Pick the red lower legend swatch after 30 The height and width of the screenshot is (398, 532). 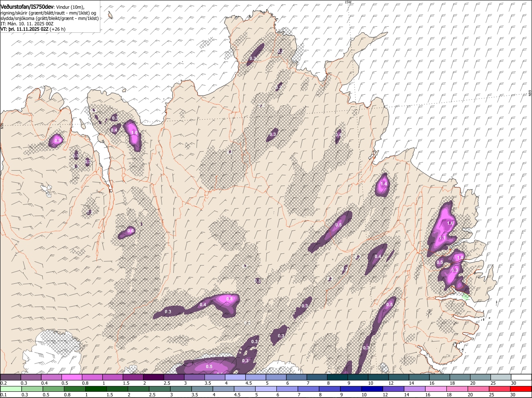[521, 389]
